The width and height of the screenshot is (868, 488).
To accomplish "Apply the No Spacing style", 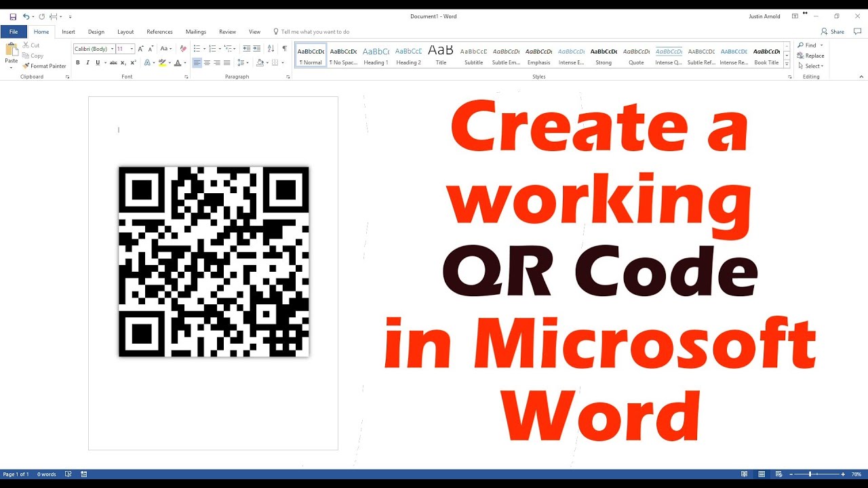I will pos(343,56).
